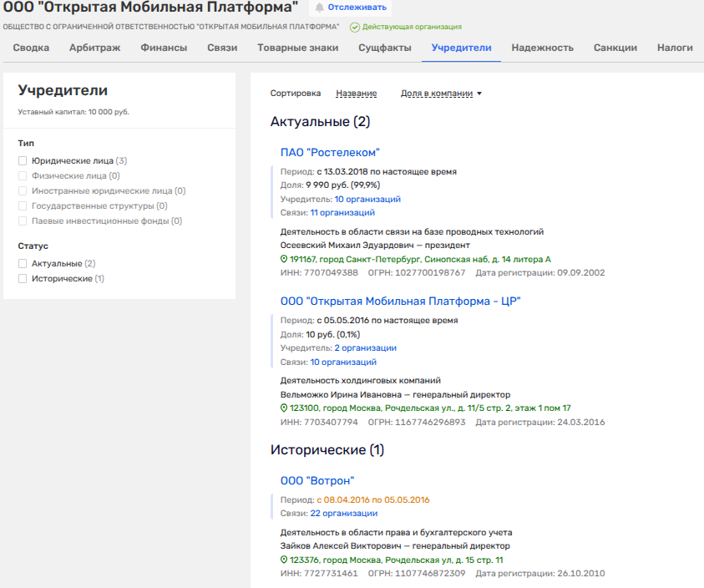Image resolution: width=704 pixels, height=588 pixels.
Task: Open ПАО "Ростелеком" company link
Action: pos(330,152)
